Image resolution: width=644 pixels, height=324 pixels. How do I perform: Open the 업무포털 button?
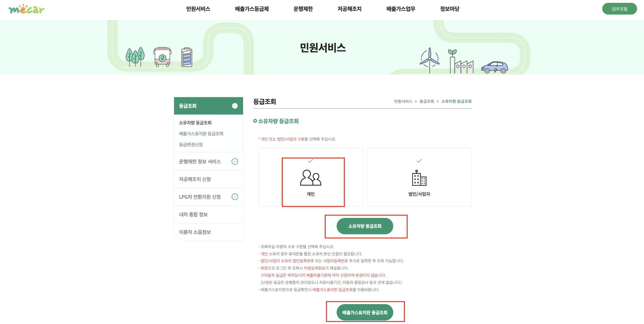(x=619, y=9)
